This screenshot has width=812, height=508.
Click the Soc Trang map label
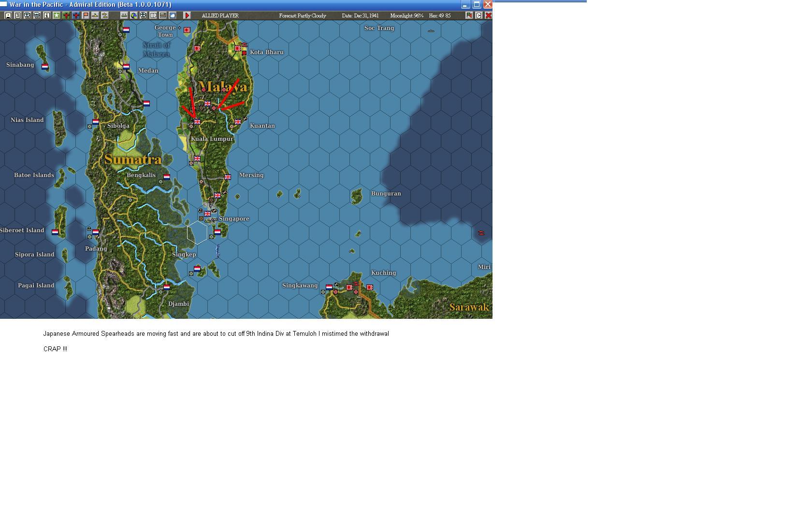point(379,28)
